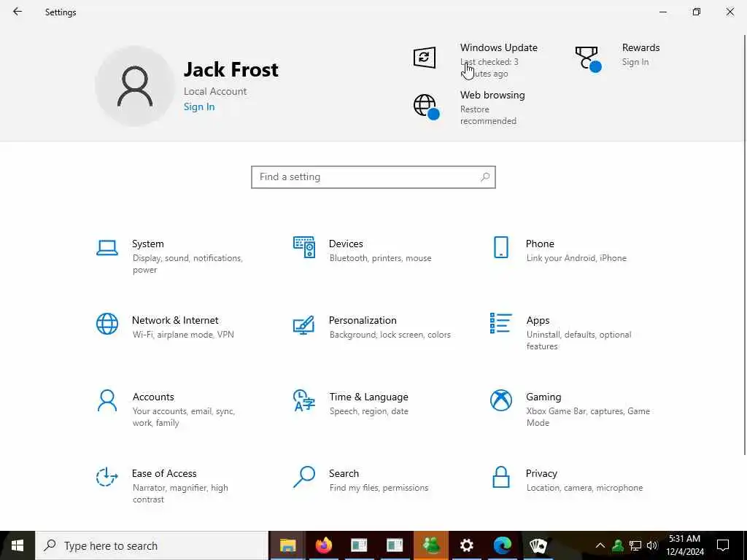Click the Phone category title
The image size is (747, 560).
[540, 244]
